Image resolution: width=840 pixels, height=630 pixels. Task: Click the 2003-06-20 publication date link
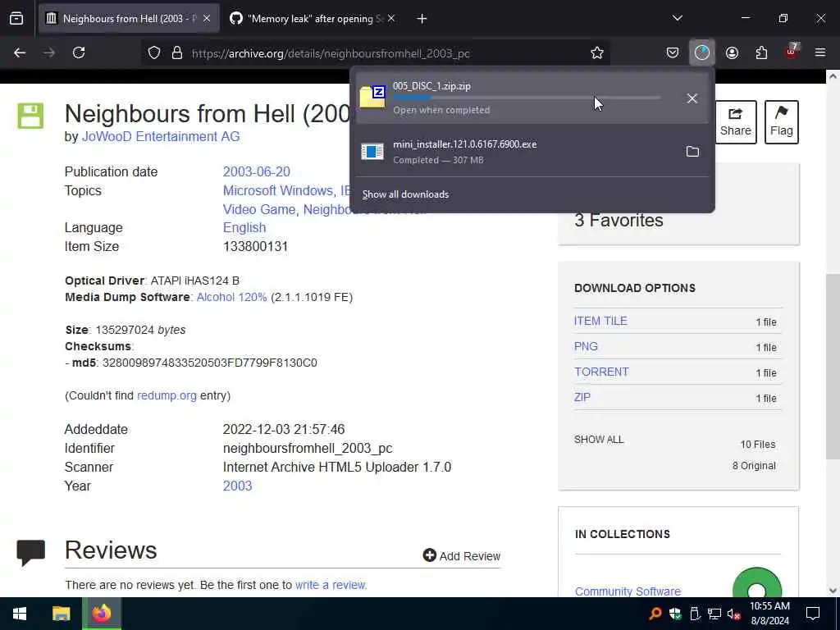257,172
